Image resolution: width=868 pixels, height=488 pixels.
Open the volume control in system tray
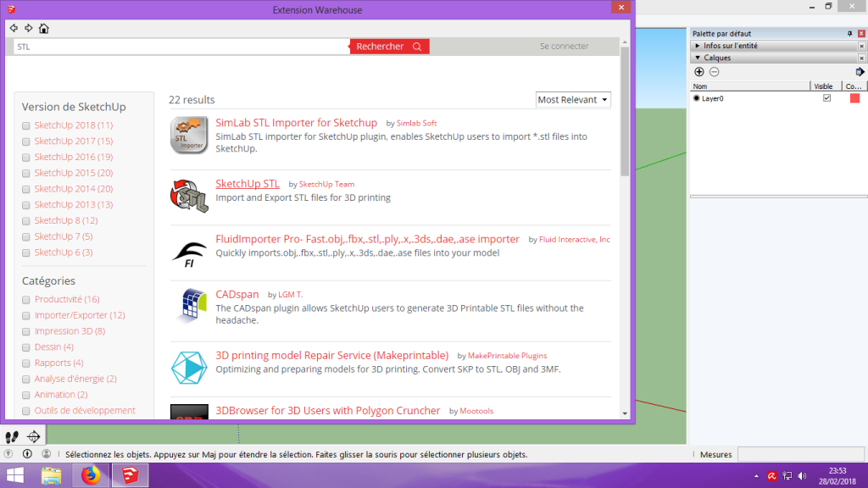click(x=803, y=476)
